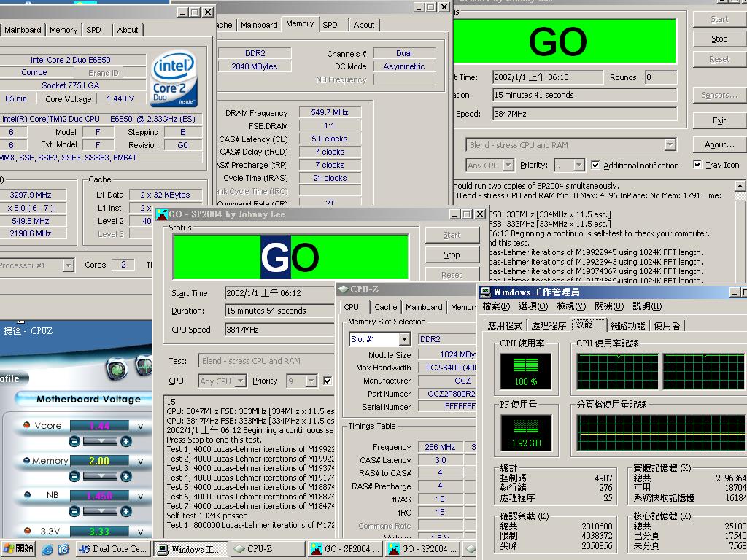The image size is (747, 560).
Task: Expand the Blend test dropdown in back SP2004
Action: pos(670,145)
